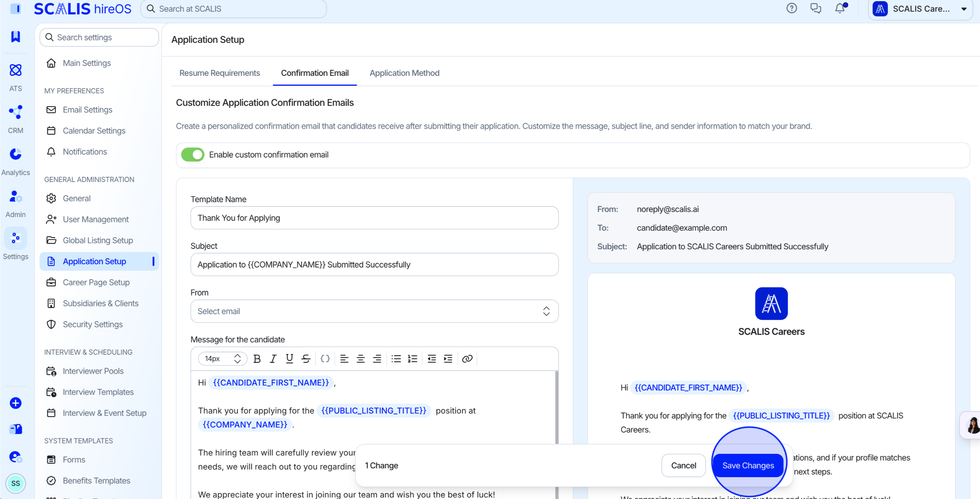Click SCALIS Careers logo in email preview

[x=771, y=304]
